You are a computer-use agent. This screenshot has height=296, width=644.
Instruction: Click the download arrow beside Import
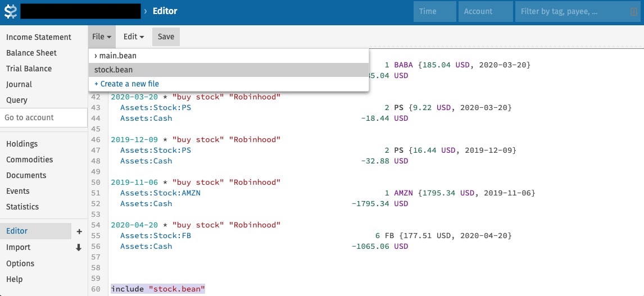[79, 248]
